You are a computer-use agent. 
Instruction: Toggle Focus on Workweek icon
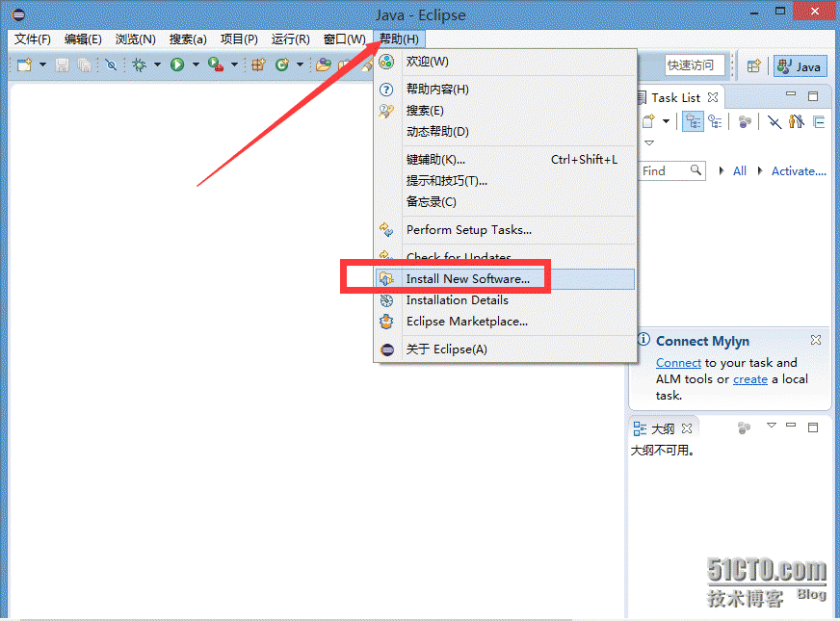[797, 121]
